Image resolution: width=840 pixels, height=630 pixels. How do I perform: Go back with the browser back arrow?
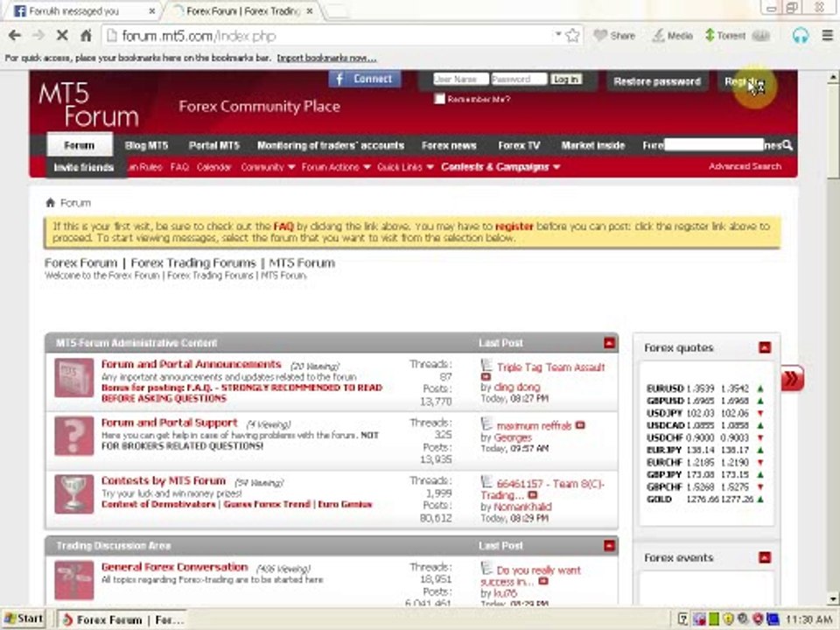(x=15, y=36)
